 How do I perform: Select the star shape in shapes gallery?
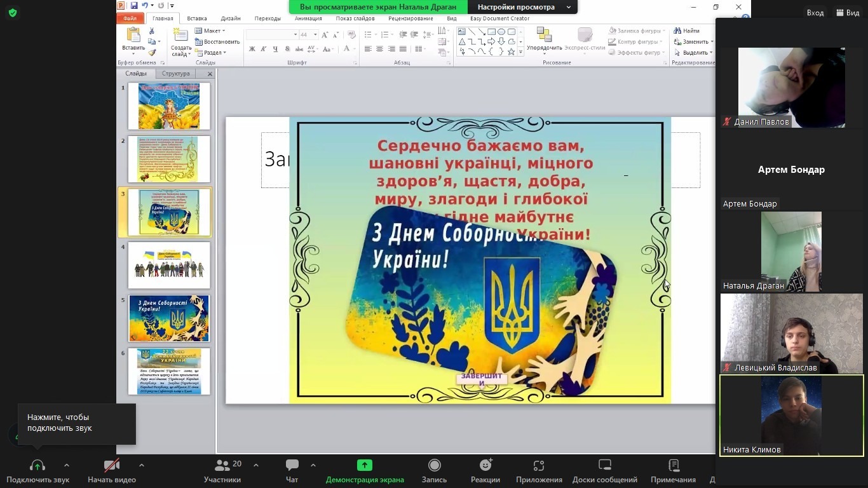click(511, 52)
